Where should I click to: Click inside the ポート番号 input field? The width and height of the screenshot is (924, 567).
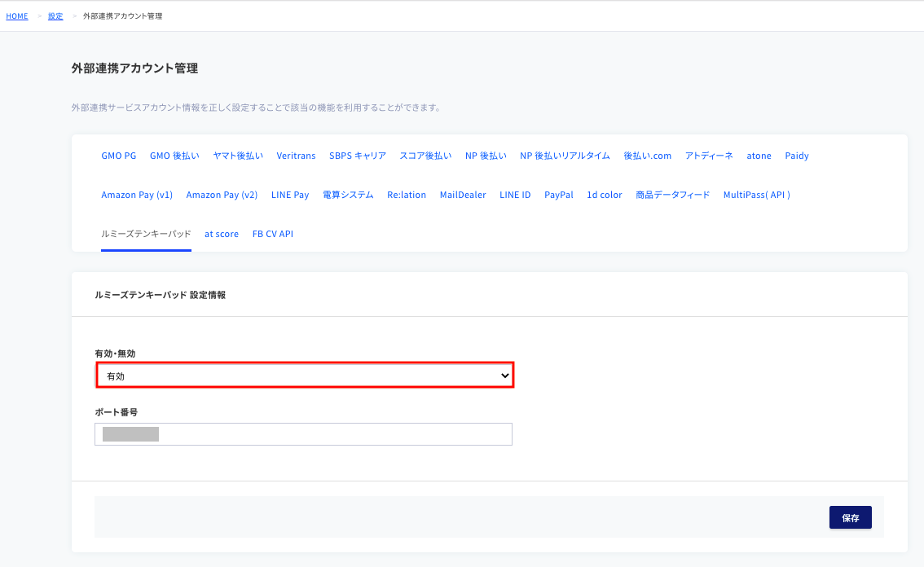pyautogui.click(x=305, y=433)
